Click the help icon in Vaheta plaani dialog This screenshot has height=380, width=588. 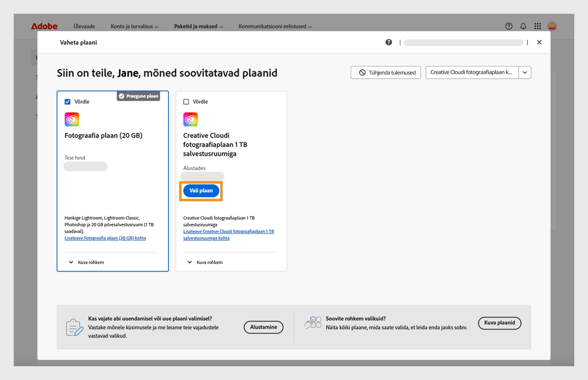point(389,42)
